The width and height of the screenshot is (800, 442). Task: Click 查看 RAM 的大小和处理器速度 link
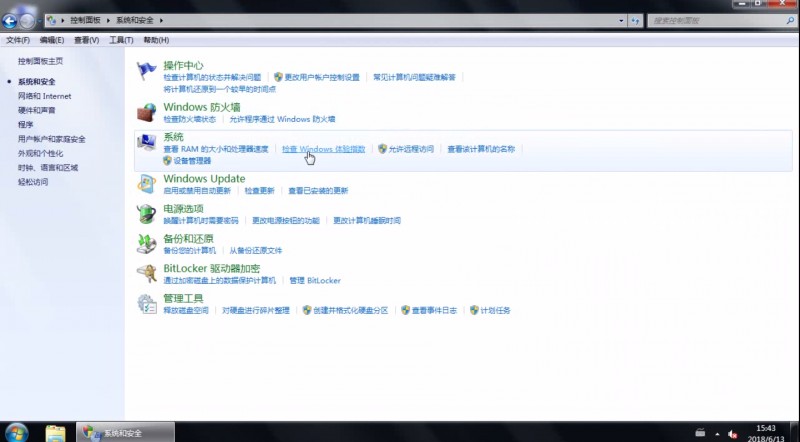[216, 149]
